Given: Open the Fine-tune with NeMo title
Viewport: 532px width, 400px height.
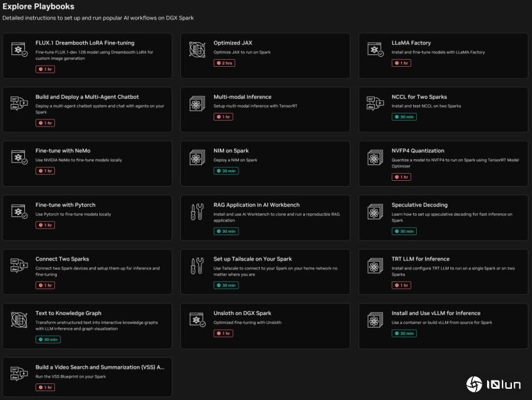Looking at the screenshot, I should click(x=63, y=151).
